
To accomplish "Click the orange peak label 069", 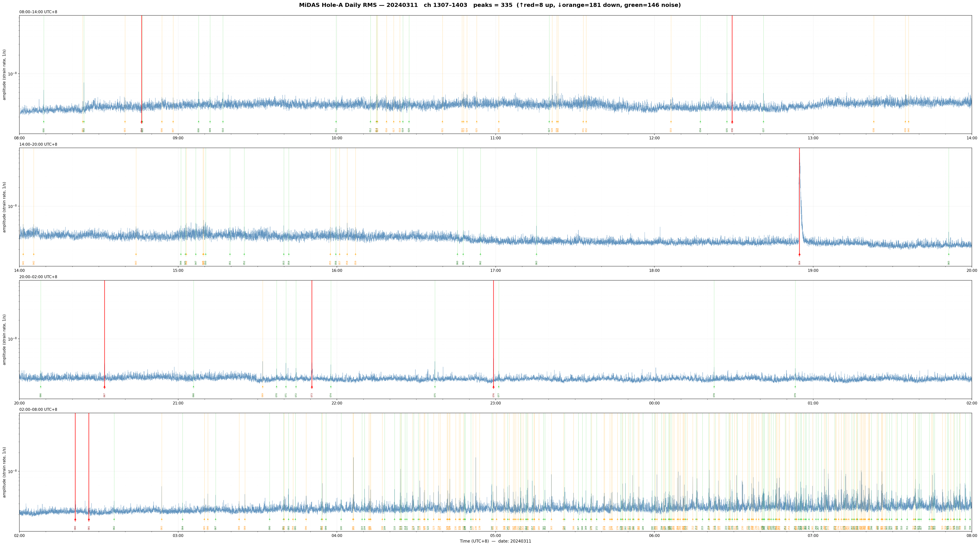I will coord(263,395).
